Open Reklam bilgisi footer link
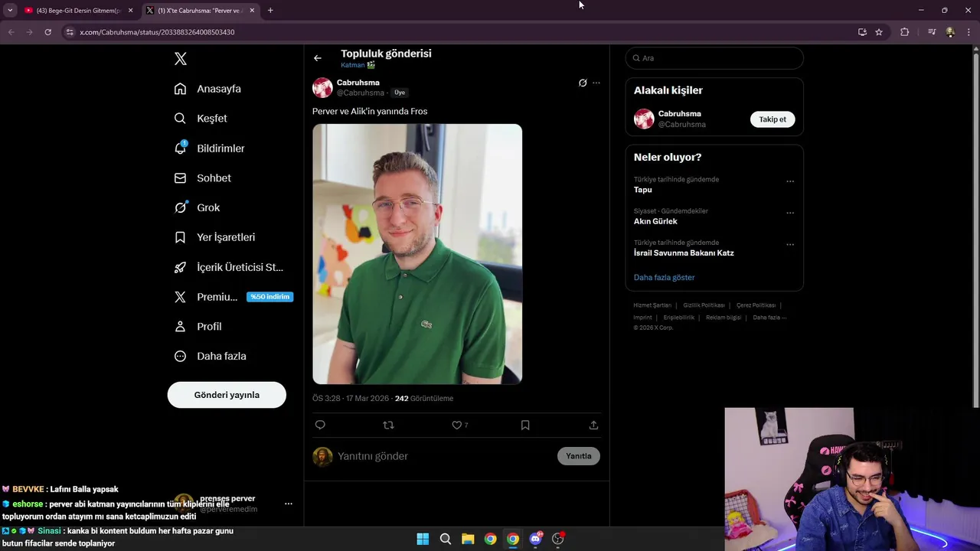Image resolution: width=980 pixels, height=551 pixels. (x=724, y=318)
